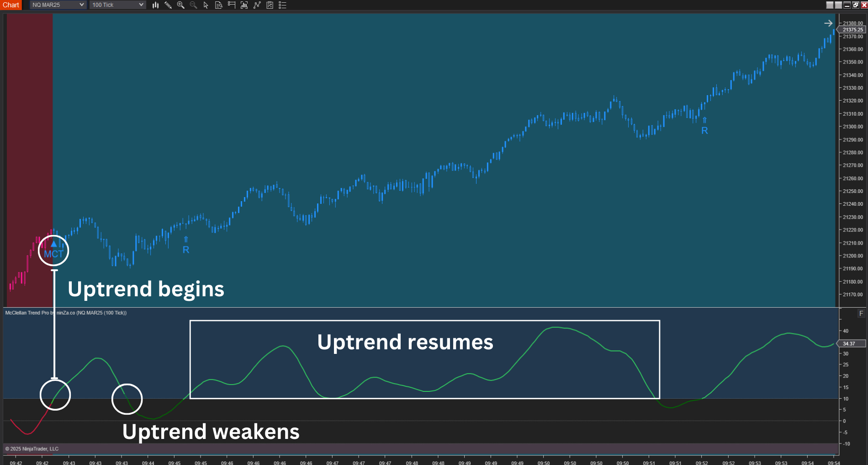Open the Data Box icon

[x=219, y=5]
